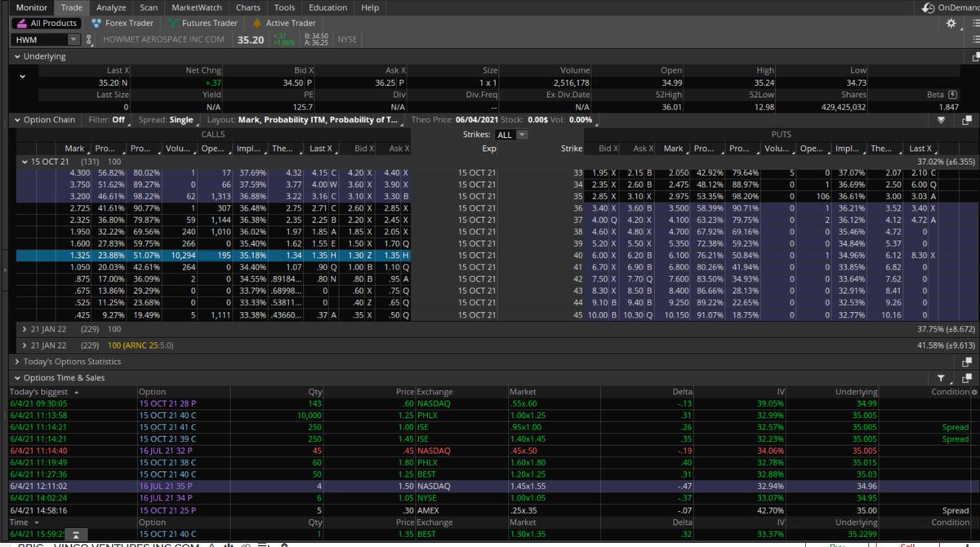Open settings gear in Trade toolbar
The height and width of the screenshot is (547, 980).
coord(951,24)
